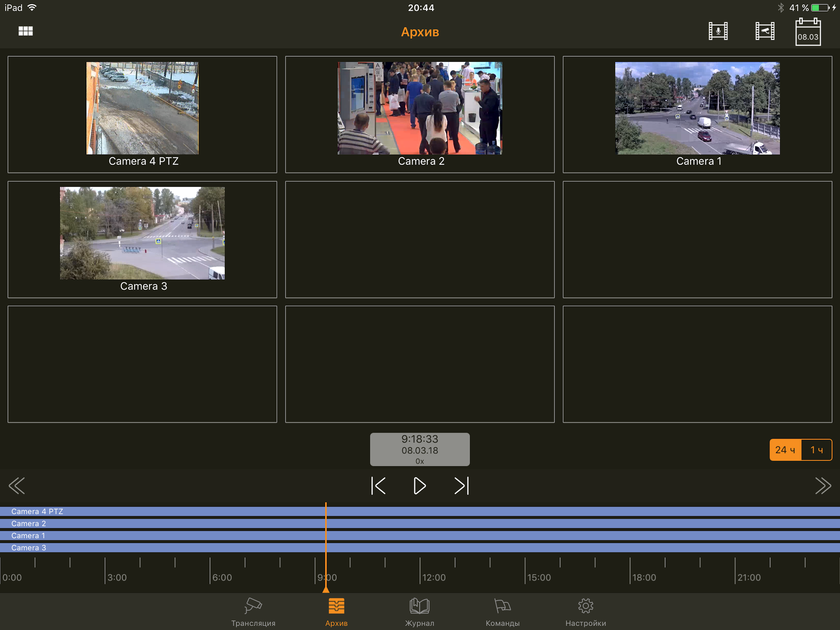Click the Camera 2 timeline track
This screenshot has width=840, height=630.
click(420, 524)
